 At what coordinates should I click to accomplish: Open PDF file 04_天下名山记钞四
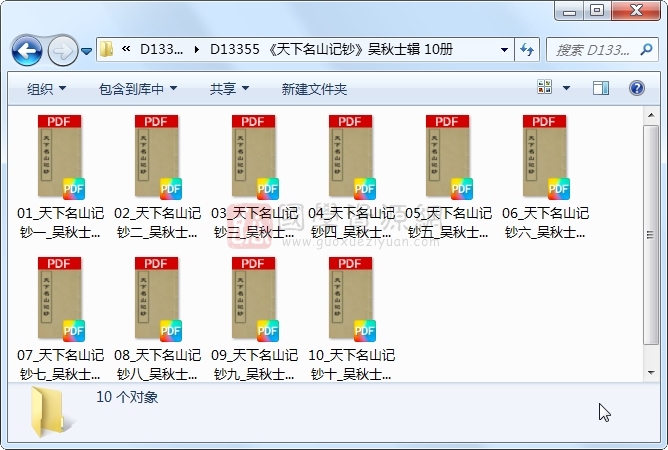352,157
